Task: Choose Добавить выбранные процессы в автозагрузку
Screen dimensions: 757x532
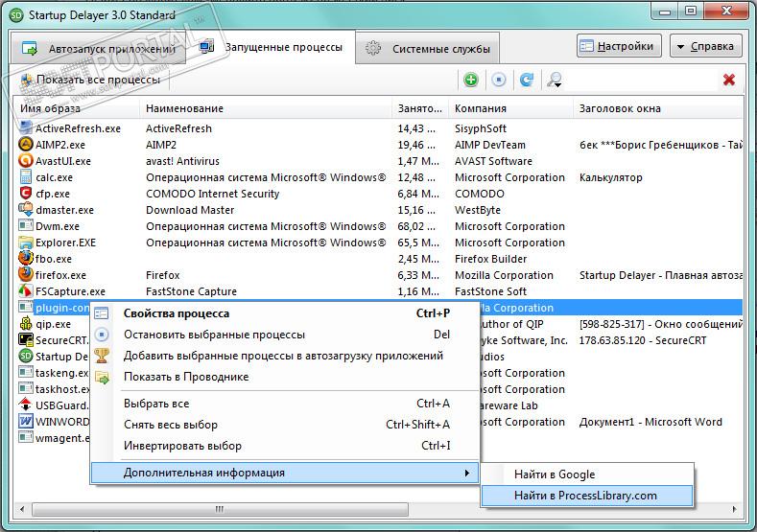Action: (x=285, y=356)
